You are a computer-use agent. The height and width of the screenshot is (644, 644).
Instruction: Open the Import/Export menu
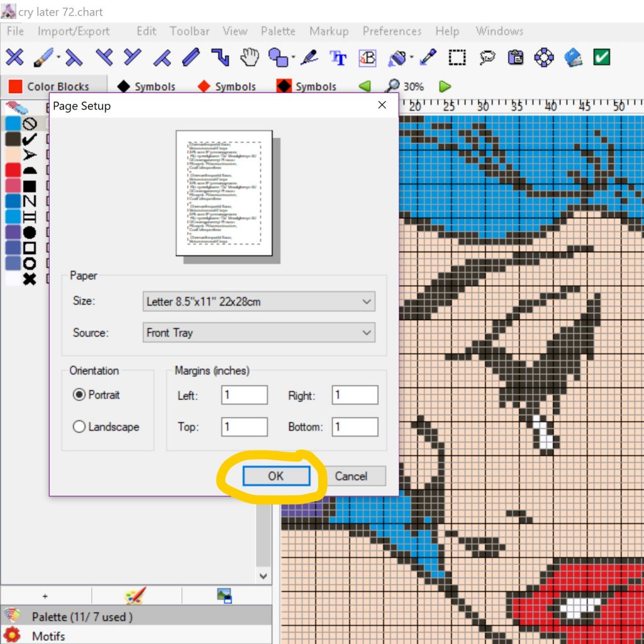click(74, 31)
